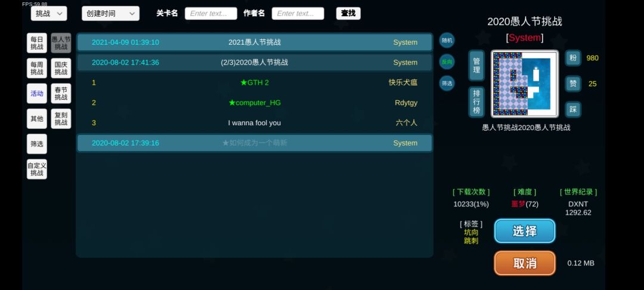Expand the 创建时间 sort dropdown
The width and height of the screenshot is (644, 290).
(x=110, y=14)
